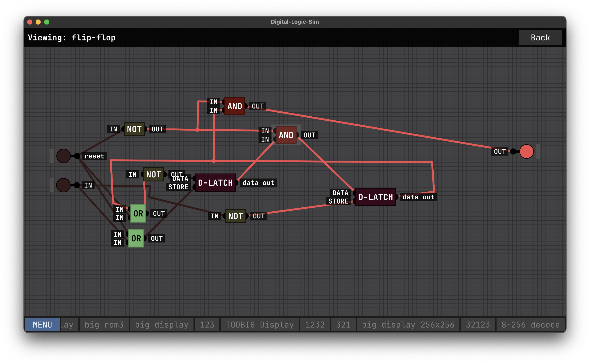The image size is (590, 364).
Task: Select the upper green OR gate
Action: (x=138, y=214)
